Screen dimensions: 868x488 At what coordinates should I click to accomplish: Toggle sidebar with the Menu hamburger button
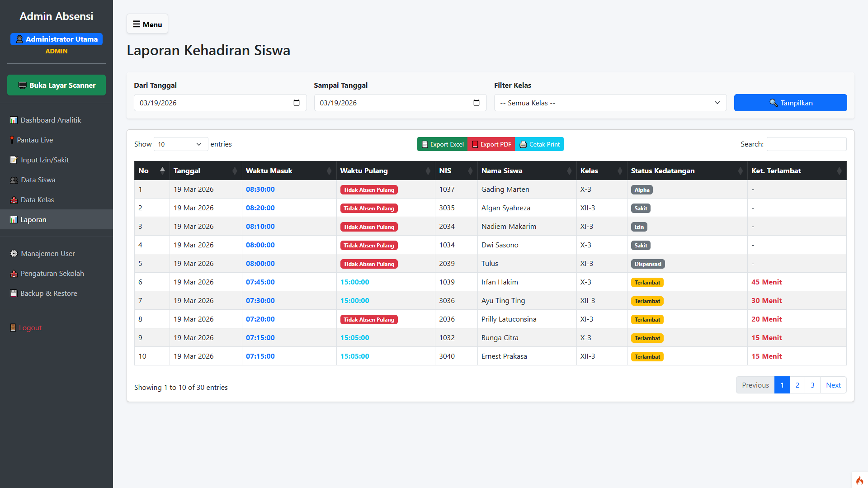pyautogui.click(x=147, y=24)
